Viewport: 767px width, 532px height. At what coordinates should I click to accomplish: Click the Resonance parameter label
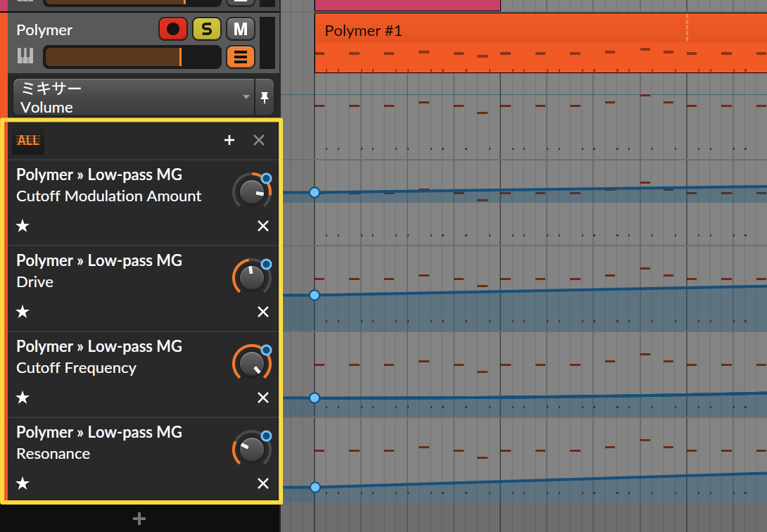[x=53, y=454]
